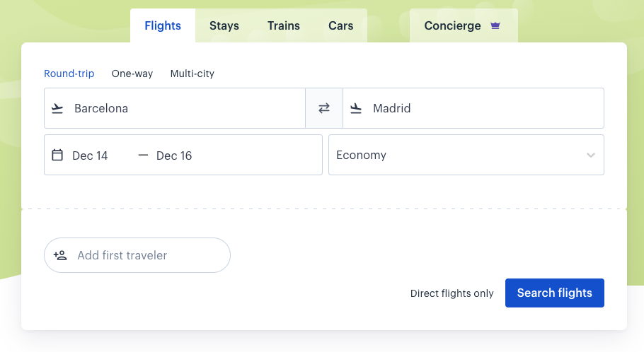Switch to the Trains tab
This screenshot has width=644, height=352.
[284, 25]
